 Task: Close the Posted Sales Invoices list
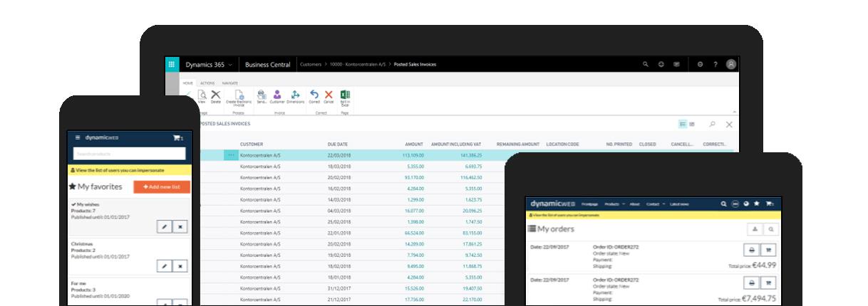[729, 124]
